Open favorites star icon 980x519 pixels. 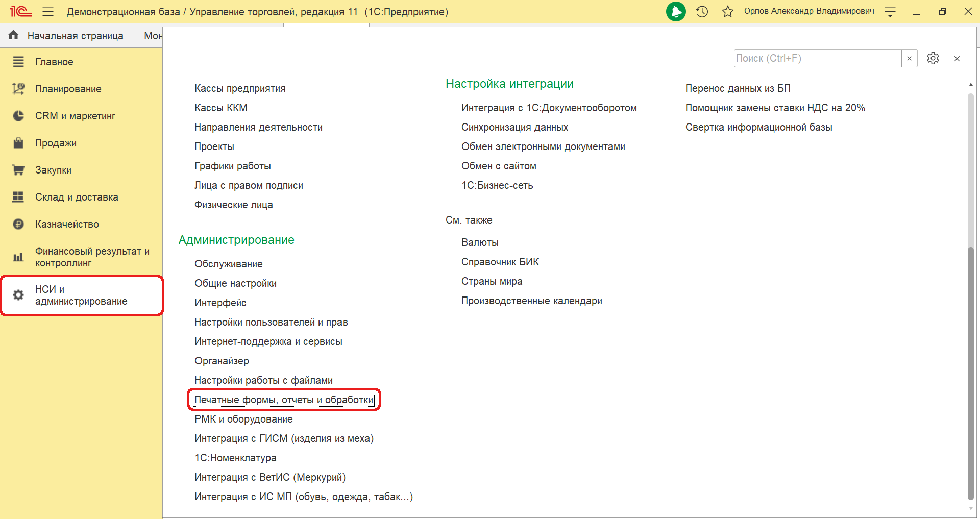pyautogui.click(x=728, y=12)
